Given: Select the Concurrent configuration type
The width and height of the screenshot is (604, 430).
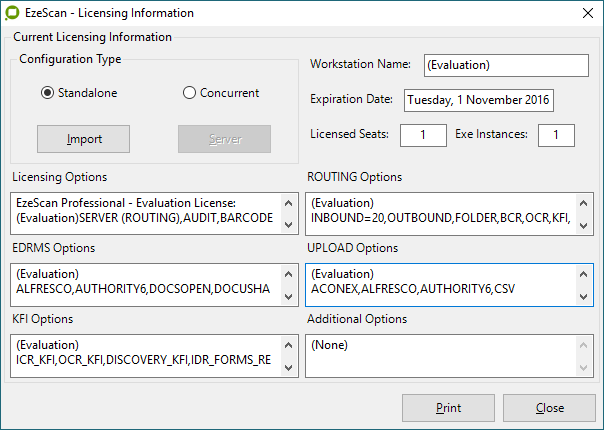Looking at the screenshot, I should tap(189, 93).
